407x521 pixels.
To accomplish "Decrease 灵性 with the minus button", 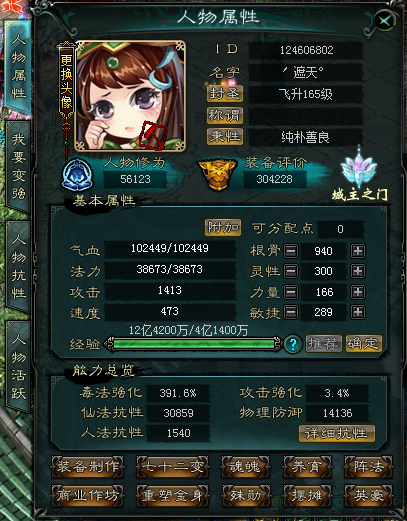I will pyautogui.click(x=291, y=271).
